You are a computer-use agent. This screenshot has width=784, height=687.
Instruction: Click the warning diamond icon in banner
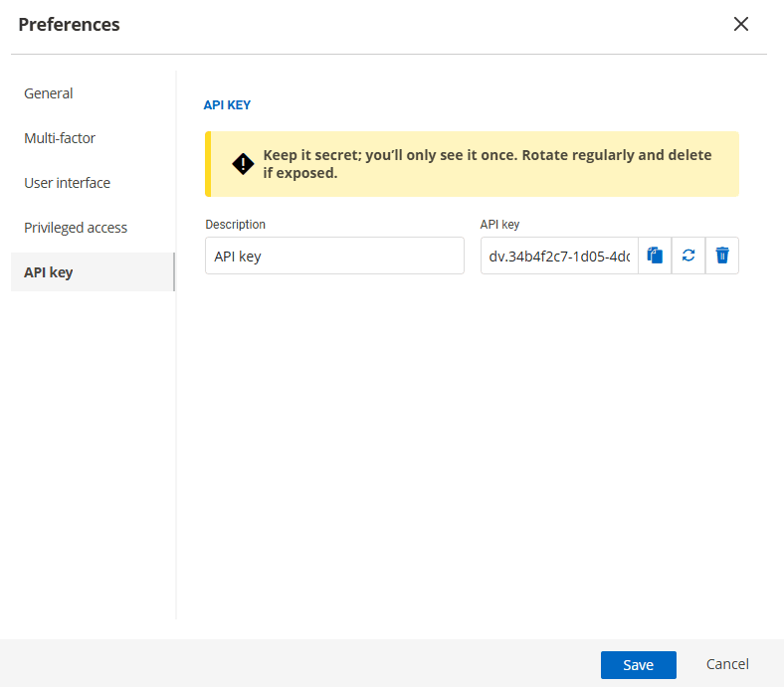pos(243,164)
